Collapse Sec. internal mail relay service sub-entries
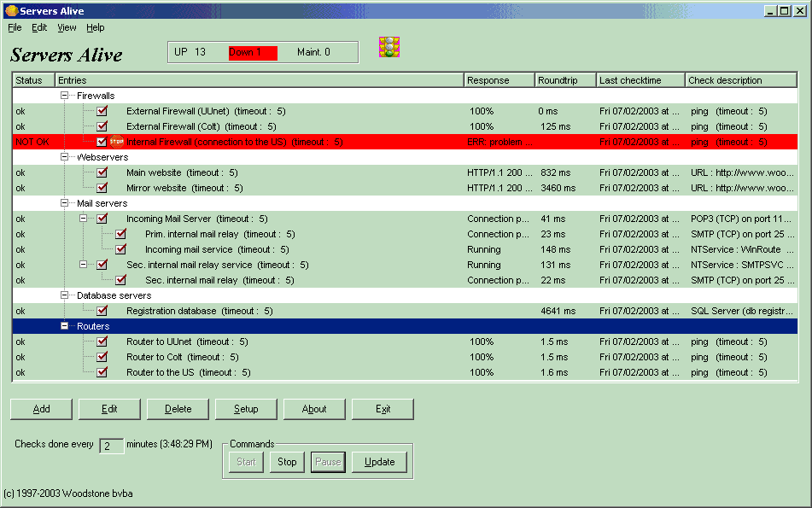The image size is (812, 508). (83, 265)
